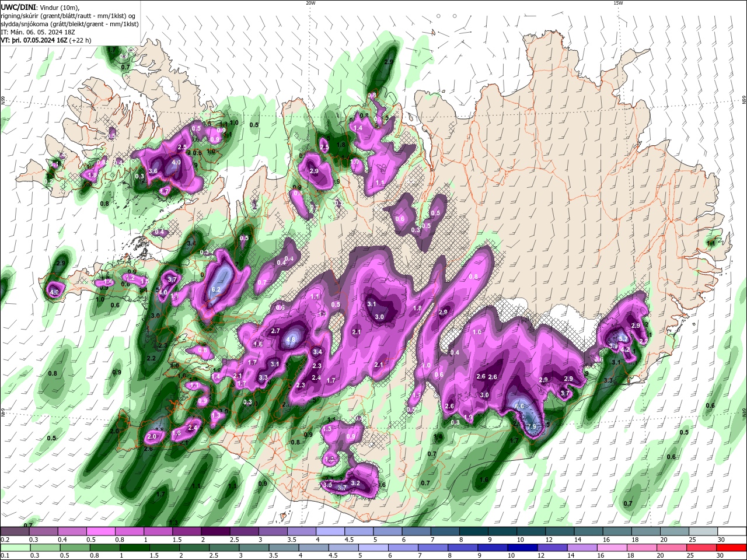Click the initial time 'IT: Mán. 06. 05. 2024 18Z'
This screenshot has width=747, height=560.
(x=39, y=32)
